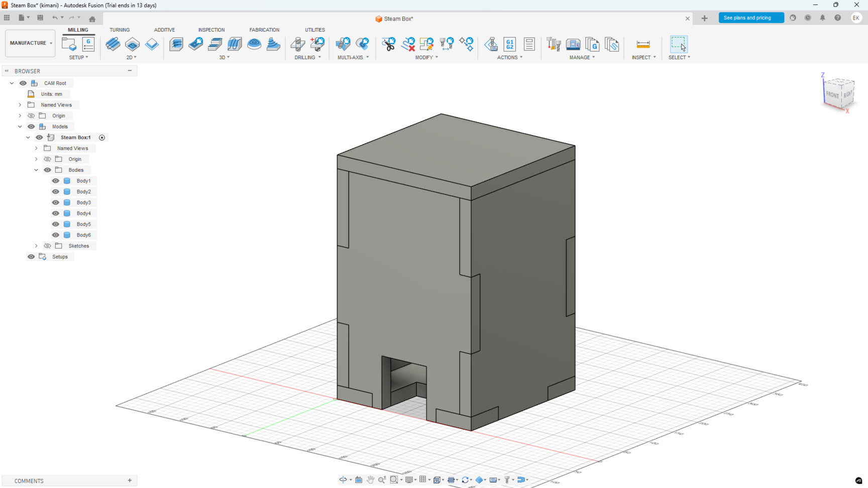
Task: Switch to the TURNING tab
Action: coord(120,30)
